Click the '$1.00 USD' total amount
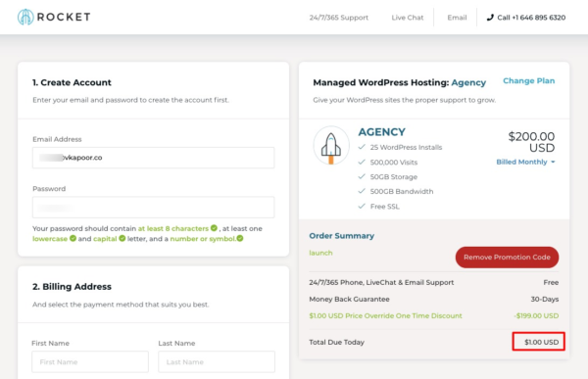This screenshot has height=379, width=588. [542, 342]
